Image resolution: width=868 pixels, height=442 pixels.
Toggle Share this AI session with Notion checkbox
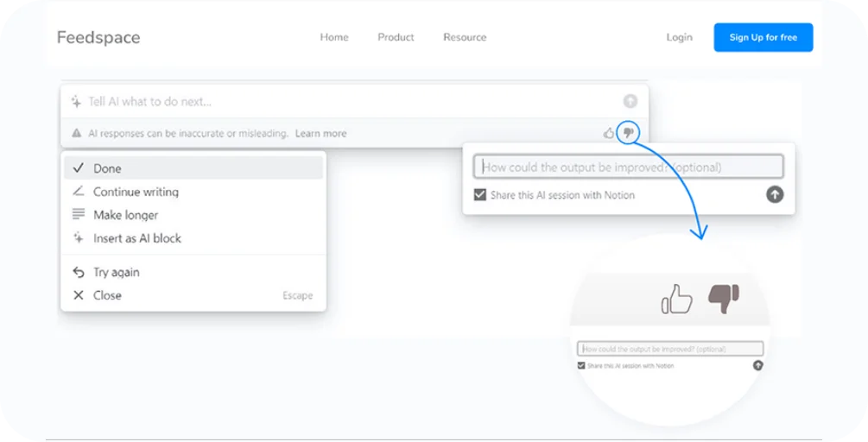click(480, 195)
